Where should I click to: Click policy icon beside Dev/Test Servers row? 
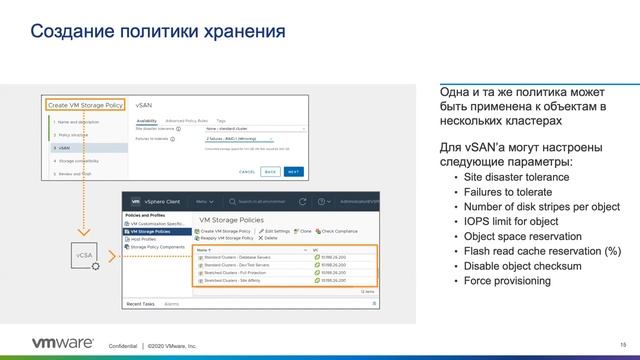(200, 266)
